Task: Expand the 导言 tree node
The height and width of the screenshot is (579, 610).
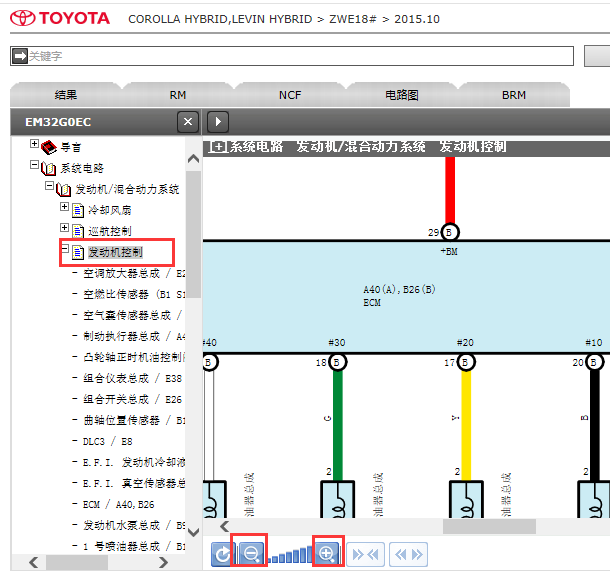Action: coord(34,144)
